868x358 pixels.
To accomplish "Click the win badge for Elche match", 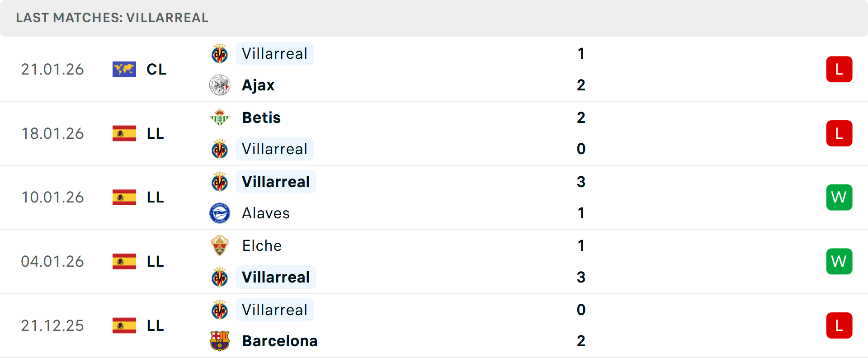I will pyautogui.click(x=839, y=261).
